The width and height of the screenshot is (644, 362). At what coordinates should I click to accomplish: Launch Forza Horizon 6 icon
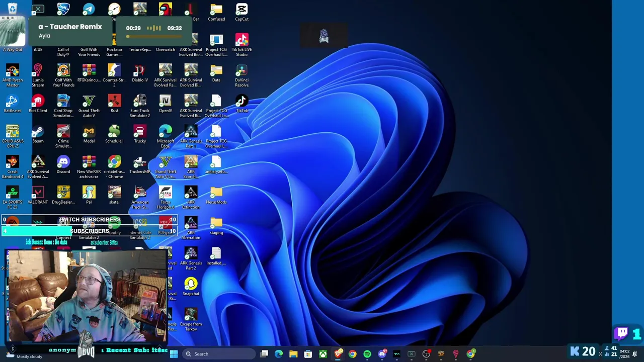pyautogui.click(x=166, y=198)
